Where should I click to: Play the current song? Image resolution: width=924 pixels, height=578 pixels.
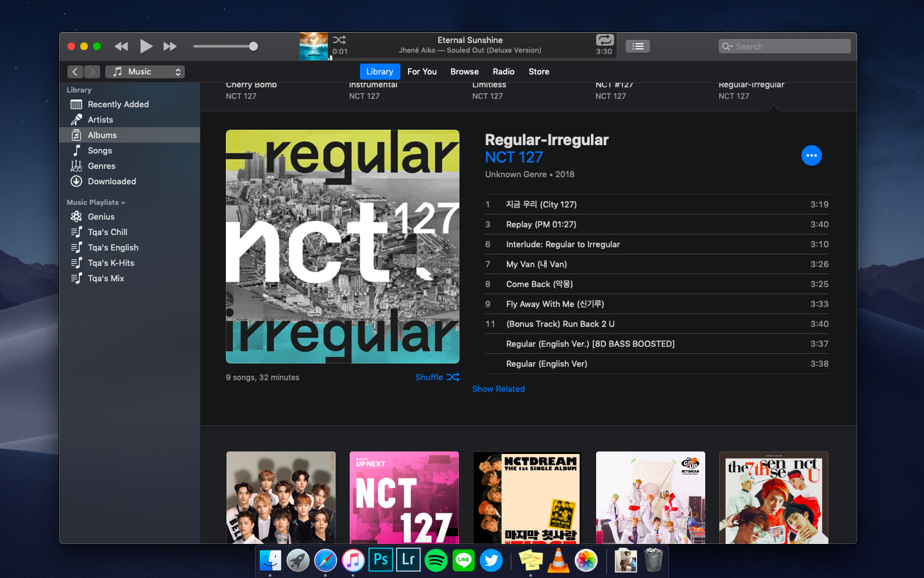[x=146, y=46]
